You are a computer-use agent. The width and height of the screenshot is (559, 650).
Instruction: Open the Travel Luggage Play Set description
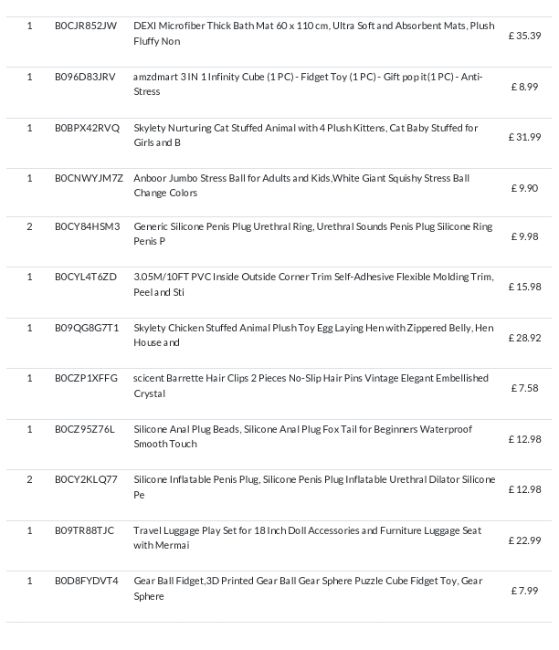(x=307, y=538)
